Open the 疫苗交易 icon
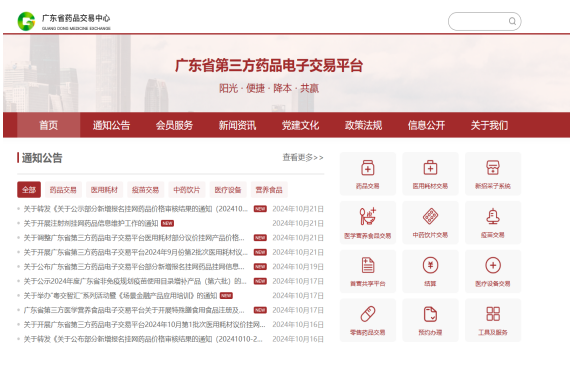 pos(493,216)
